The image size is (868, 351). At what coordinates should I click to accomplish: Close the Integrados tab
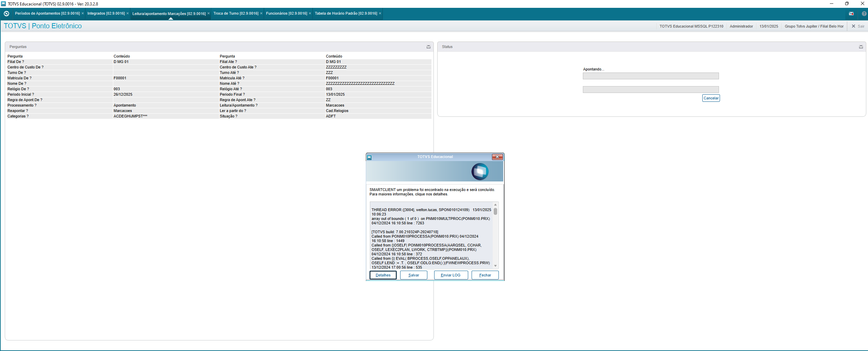click(128, 13)
